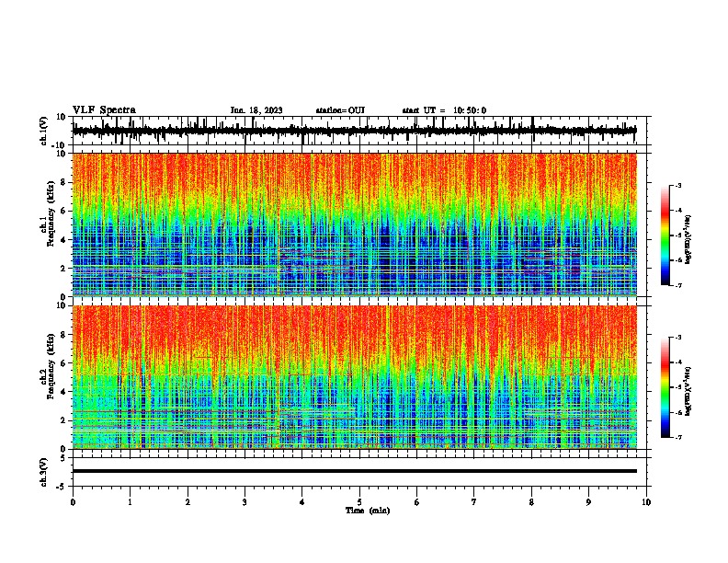Select the date text "Jan. 18, 2023"
728x563 pixels.
tap(256, 110)
